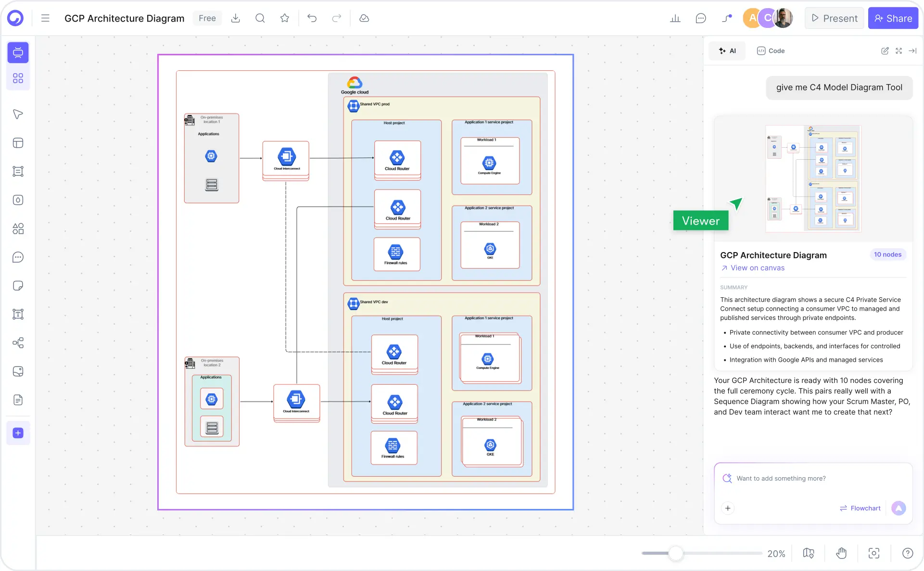Click the Present button

pos(834,18)
